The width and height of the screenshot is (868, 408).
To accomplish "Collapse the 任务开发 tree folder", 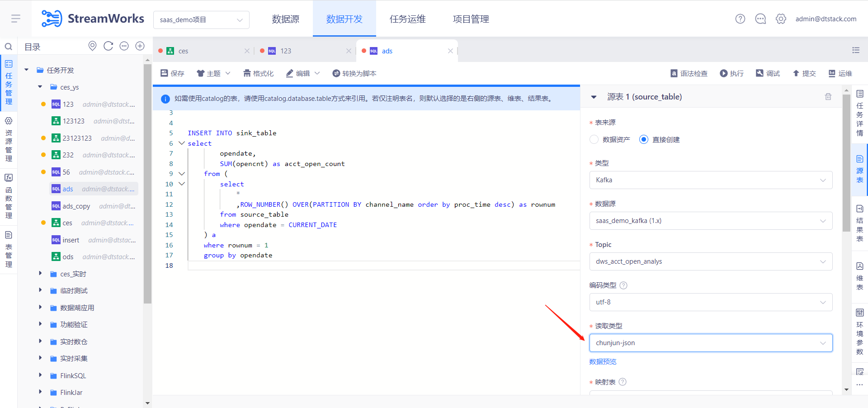I will point(27,70).
